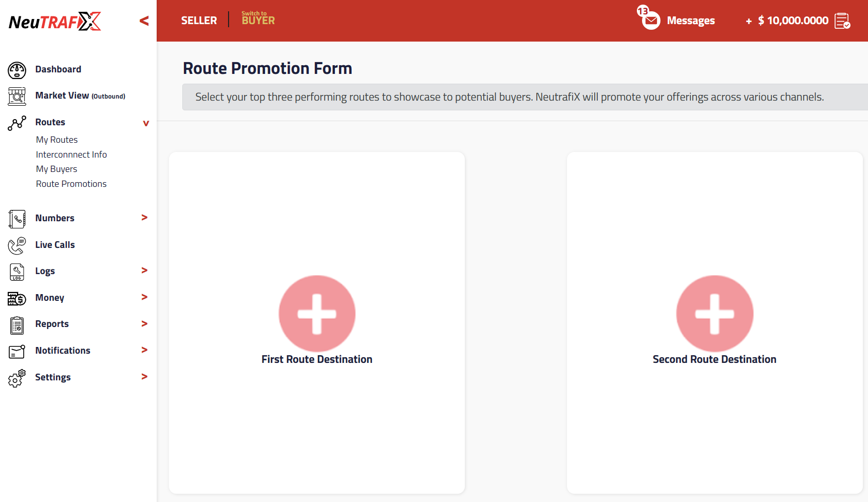Click the plus sign to add funds
The width and height of the screenshot is (868, 502).
(749, 21)
